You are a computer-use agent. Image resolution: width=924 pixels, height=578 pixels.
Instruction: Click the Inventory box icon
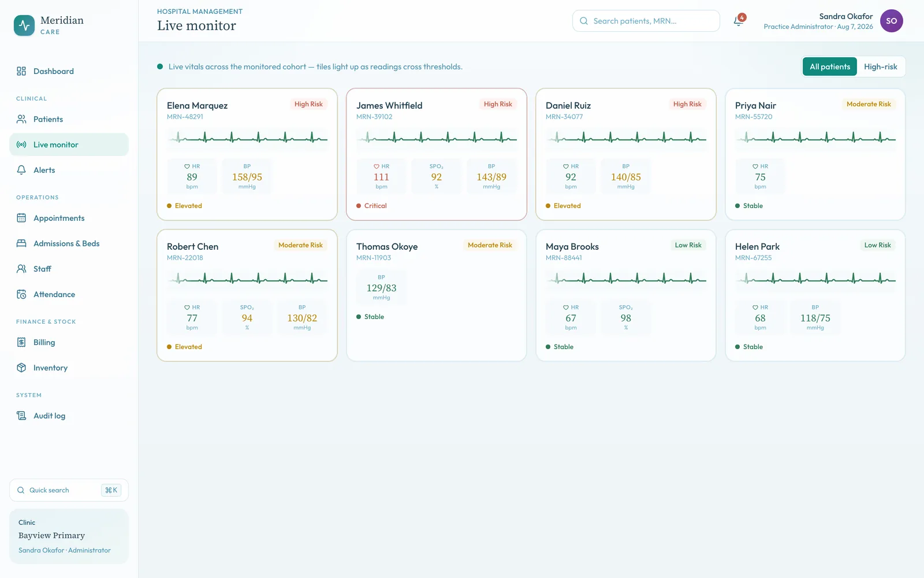(21, 368)
